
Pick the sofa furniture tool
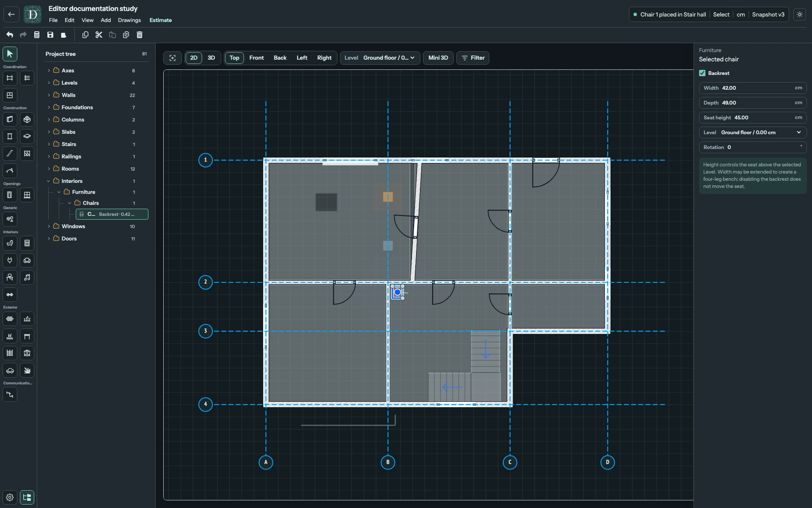(27, 260)
